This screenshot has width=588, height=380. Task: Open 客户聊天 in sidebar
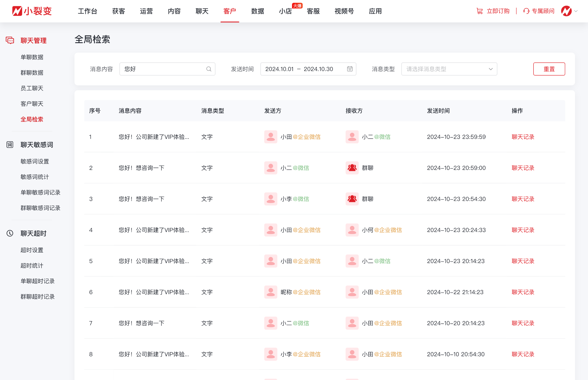32,104
